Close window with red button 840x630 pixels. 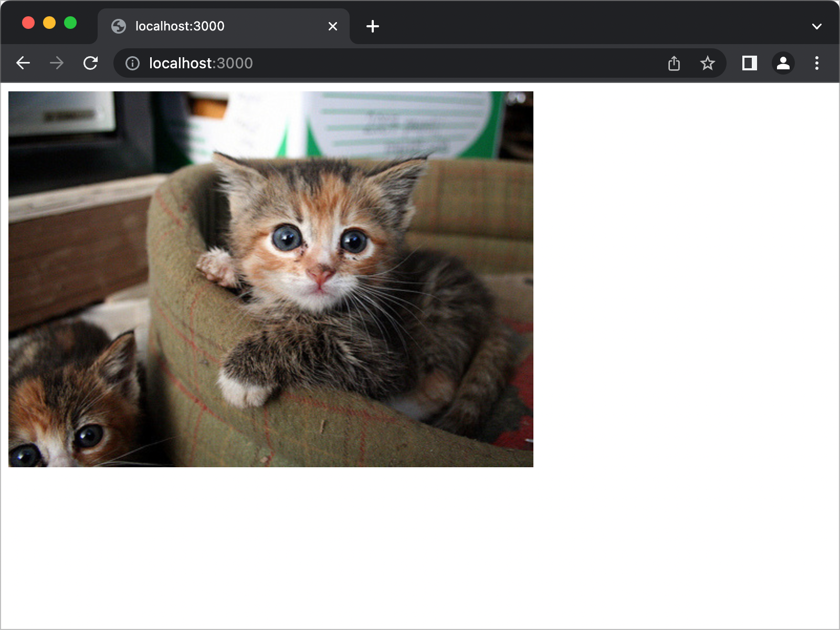pos(28,23)
